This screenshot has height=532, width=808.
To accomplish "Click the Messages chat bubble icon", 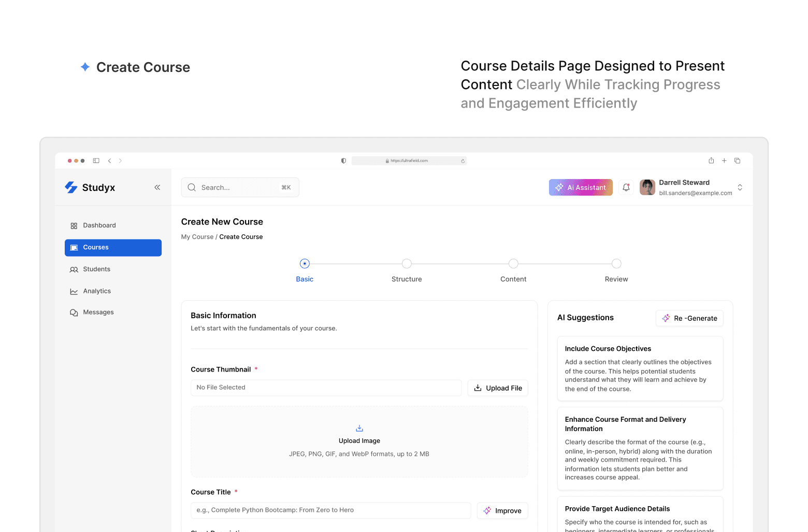I will 74,313.
